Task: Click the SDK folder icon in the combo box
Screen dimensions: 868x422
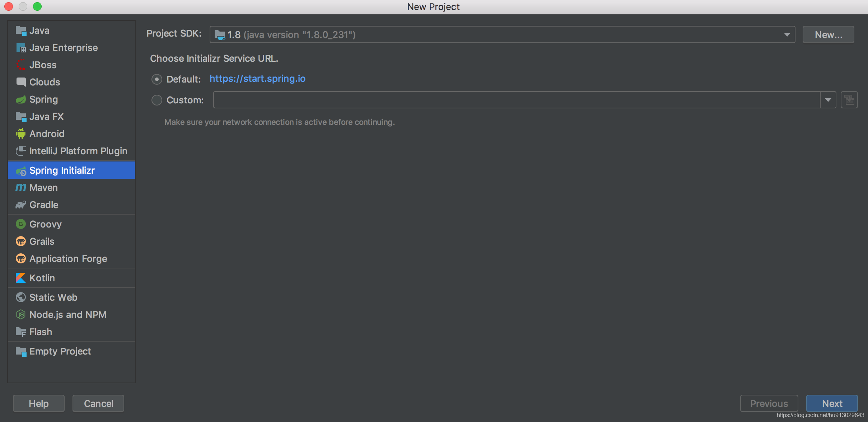Action: [220, 35]
